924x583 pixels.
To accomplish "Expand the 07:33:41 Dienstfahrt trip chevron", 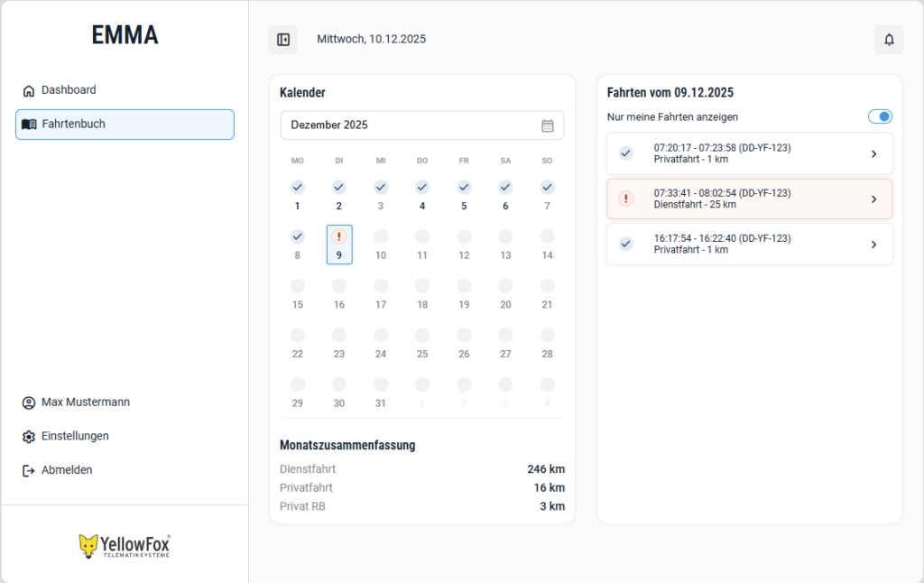I will tap(873, 199).
